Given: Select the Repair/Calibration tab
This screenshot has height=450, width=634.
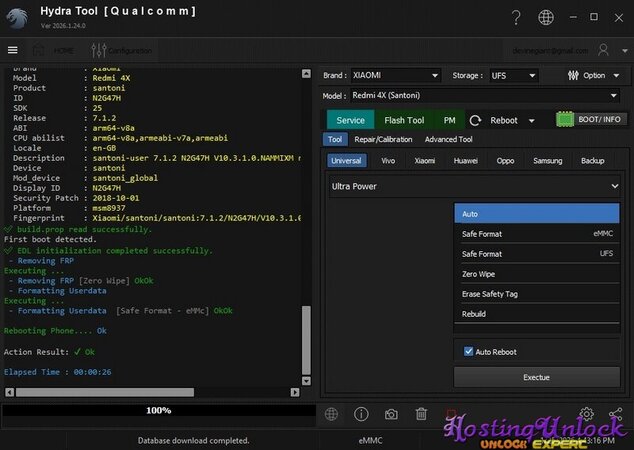Looking at the screenshot, I should coord(383,140).
